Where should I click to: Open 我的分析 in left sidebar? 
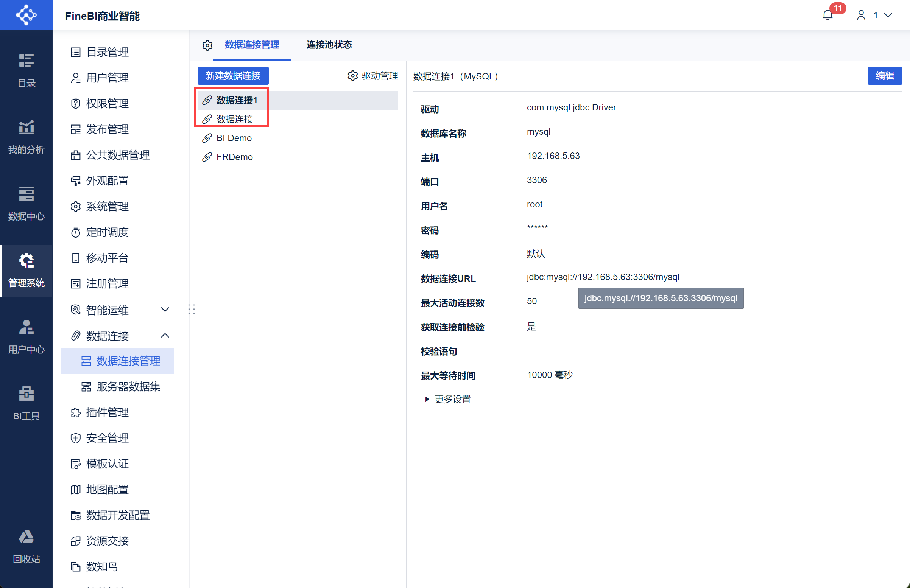click(x=26, y=136)
